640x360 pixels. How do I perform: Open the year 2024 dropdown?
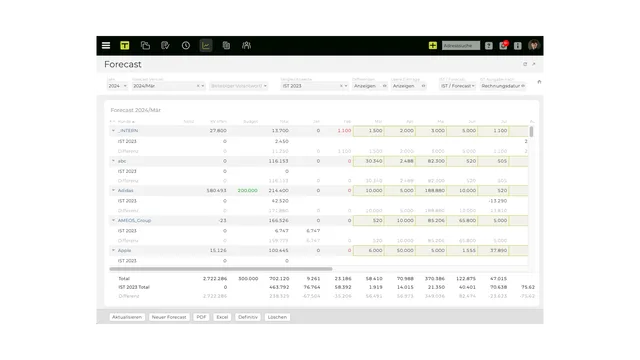point(117,86)
